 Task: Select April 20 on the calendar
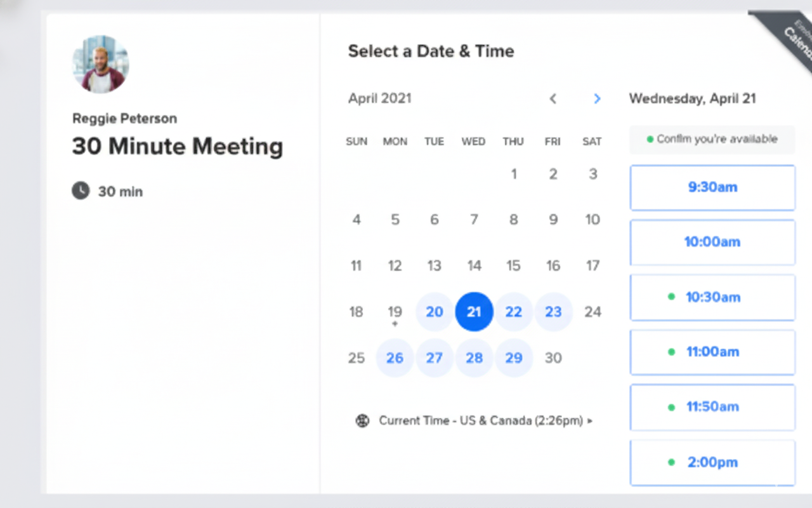pyautogui.click(x=435, y=312)
